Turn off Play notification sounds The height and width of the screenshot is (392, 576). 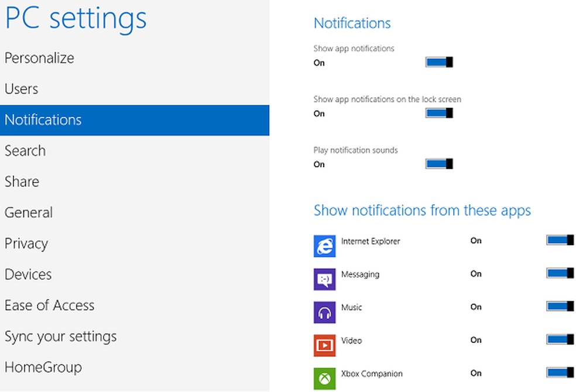438,163
